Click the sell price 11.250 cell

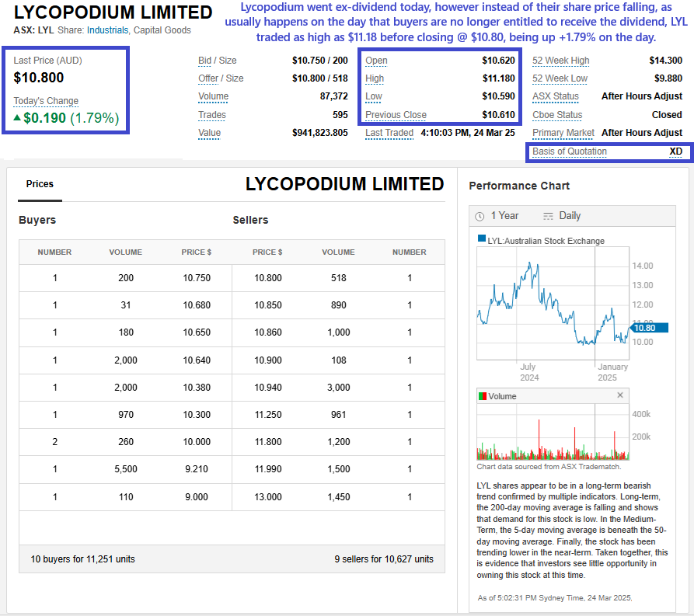(268, 415)
